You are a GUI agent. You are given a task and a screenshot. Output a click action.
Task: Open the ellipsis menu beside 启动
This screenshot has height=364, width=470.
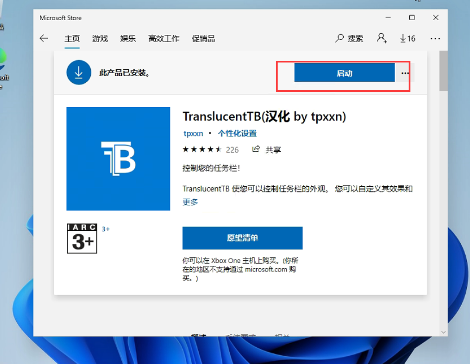[405, 73]
